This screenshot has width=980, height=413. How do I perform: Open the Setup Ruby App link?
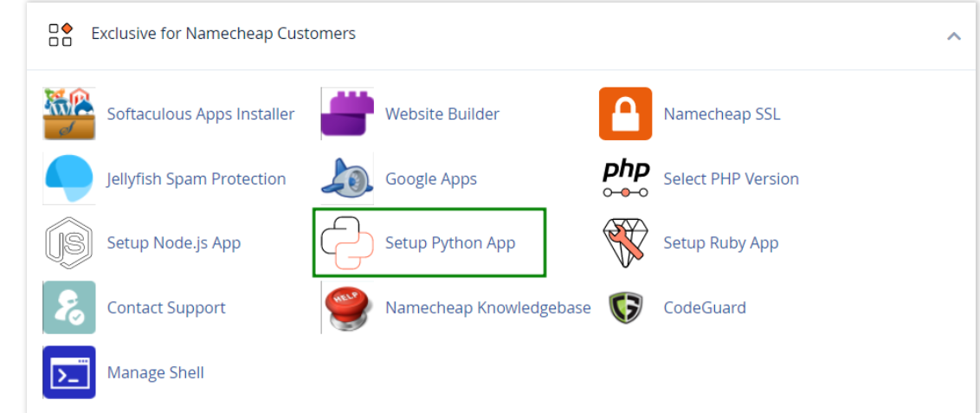(x=721, y=243)
